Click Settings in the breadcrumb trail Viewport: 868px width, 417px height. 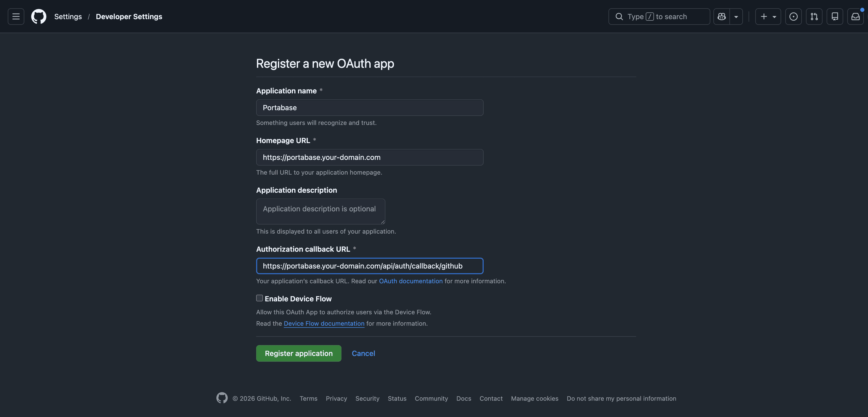(68, 16)
